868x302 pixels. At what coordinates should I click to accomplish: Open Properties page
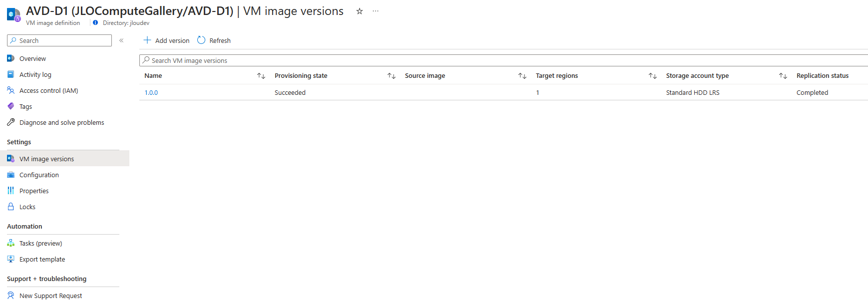click(x=34, y=191)
